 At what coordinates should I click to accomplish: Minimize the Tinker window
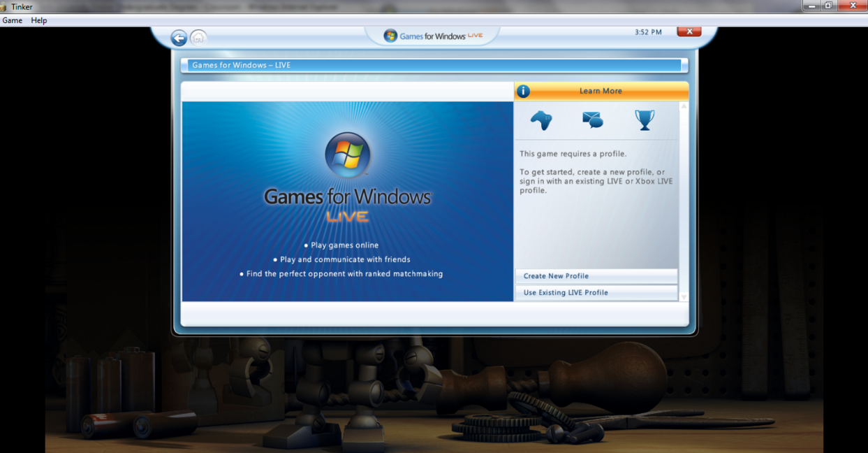coord(811,6)
